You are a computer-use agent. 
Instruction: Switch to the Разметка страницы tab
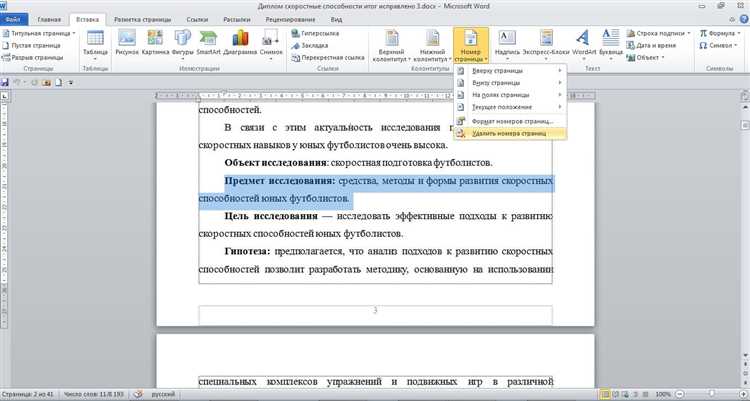(143, 20)
